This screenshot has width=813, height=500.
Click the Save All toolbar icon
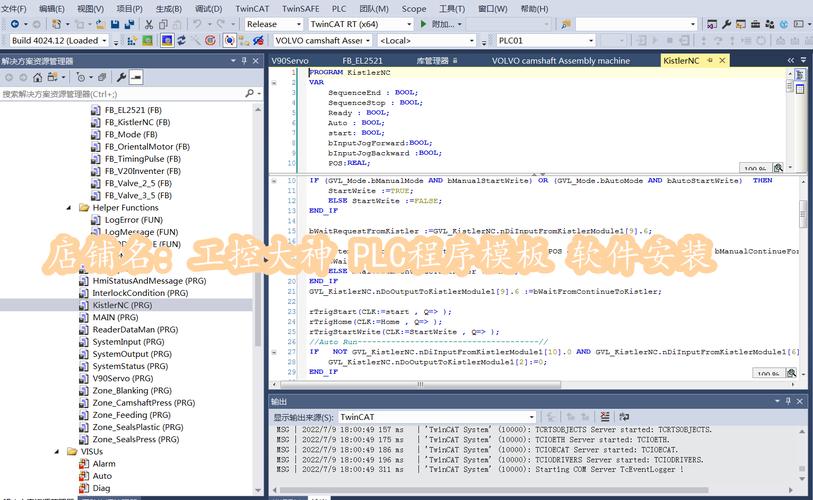[x=131, y=24]
